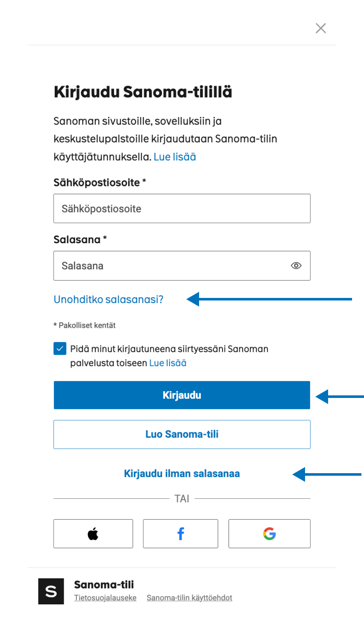Click "Lue lisää" next to the checkbox

coord(167,362)
